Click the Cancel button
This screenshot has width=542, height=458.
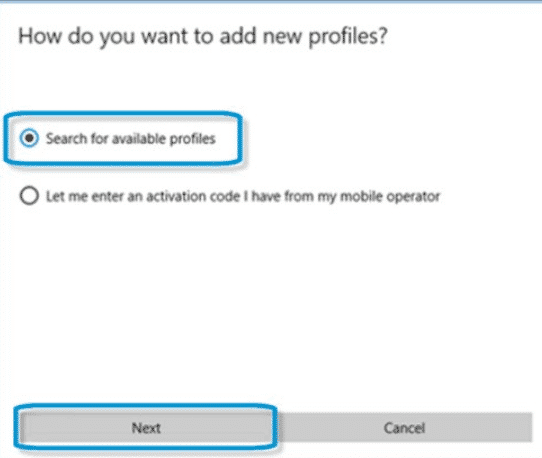tap(404, 428)
